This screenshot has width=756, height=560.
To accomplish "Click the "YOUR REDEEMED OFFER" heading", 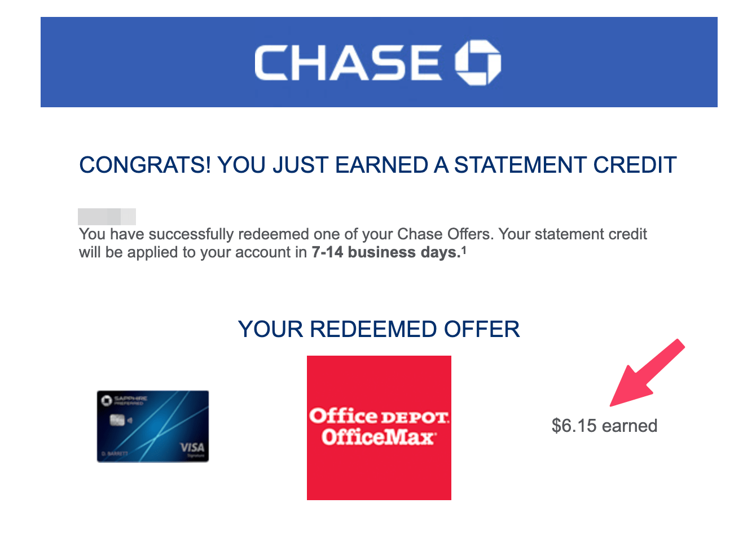I will [x=379, y=329].
